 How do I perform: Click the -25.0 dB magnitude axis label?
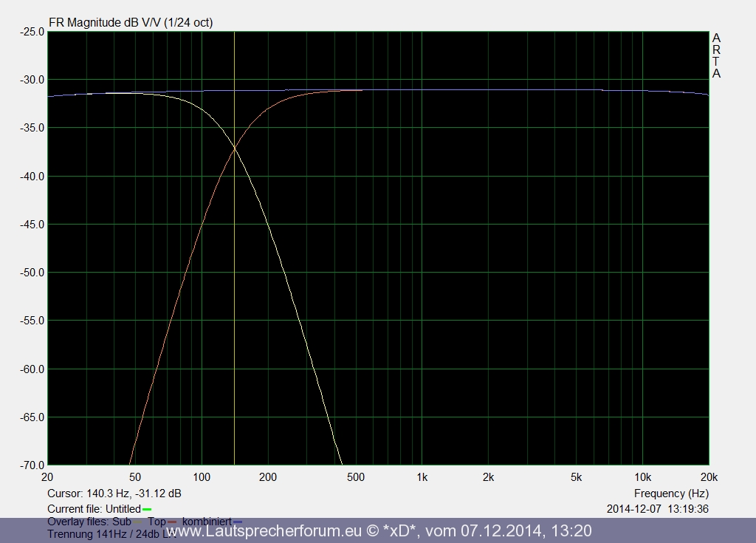click(x=30, y=32)
